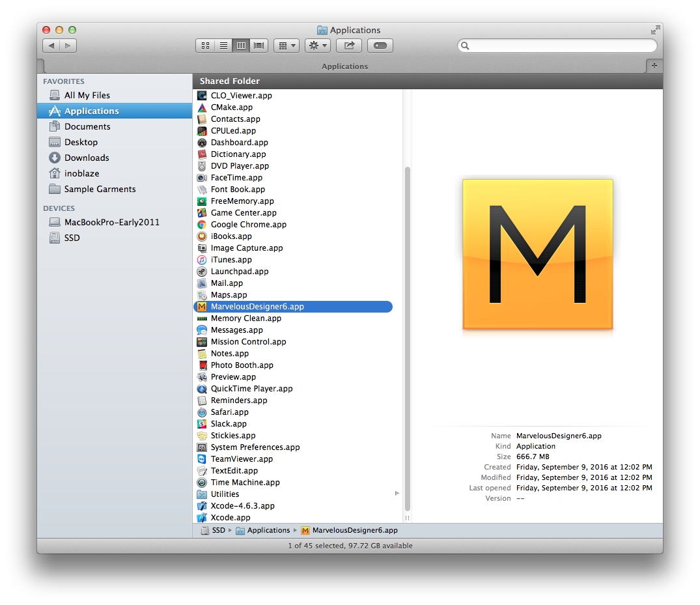Click the Share toolbar button
Image resolution: width=700 pixels, height=605 pixels.
coord(349,46)
